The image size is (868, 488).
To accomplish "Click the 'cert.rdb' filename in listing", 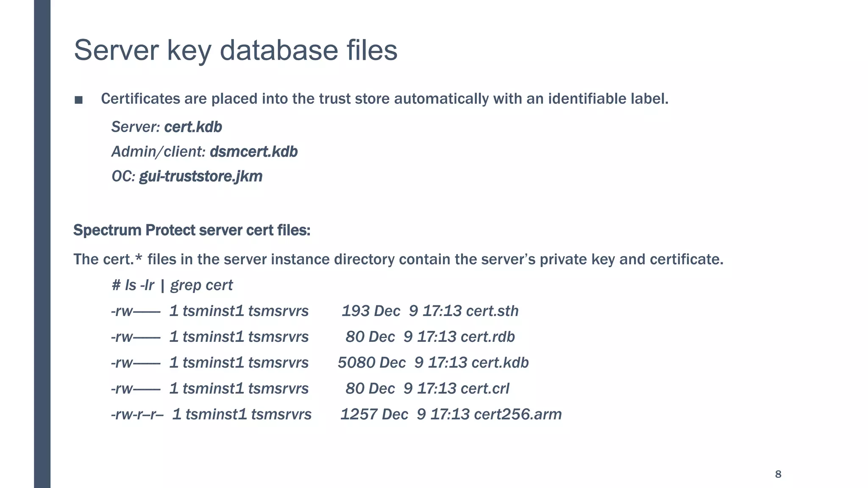I will point(487,337).
